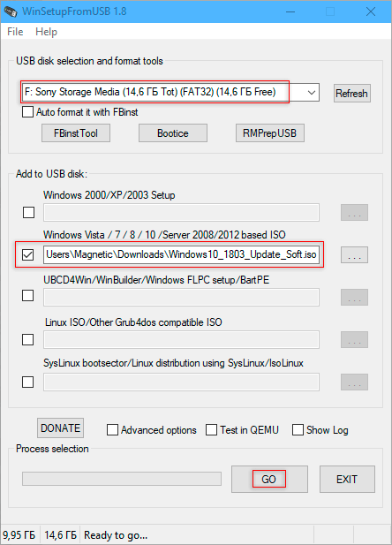Image resolution: width=392 pixels, height=545 pixels.
Task: Start the process with GO button
Action: coord(269,480)
